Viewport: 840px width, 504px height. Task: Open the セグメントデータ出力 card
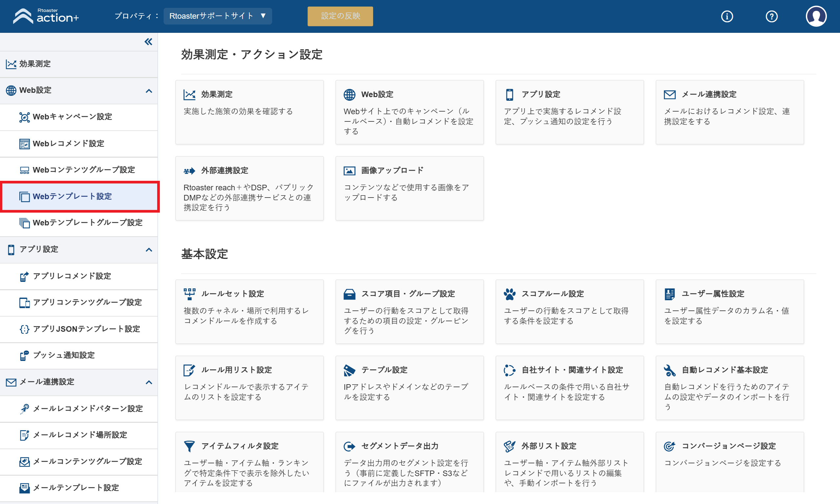pos(409,462)
